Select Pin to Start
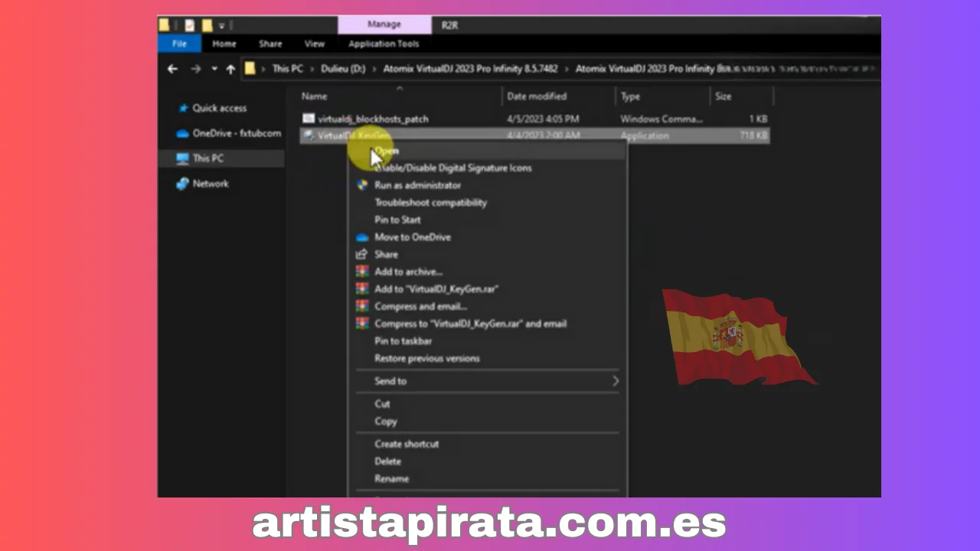 [397, 220]
